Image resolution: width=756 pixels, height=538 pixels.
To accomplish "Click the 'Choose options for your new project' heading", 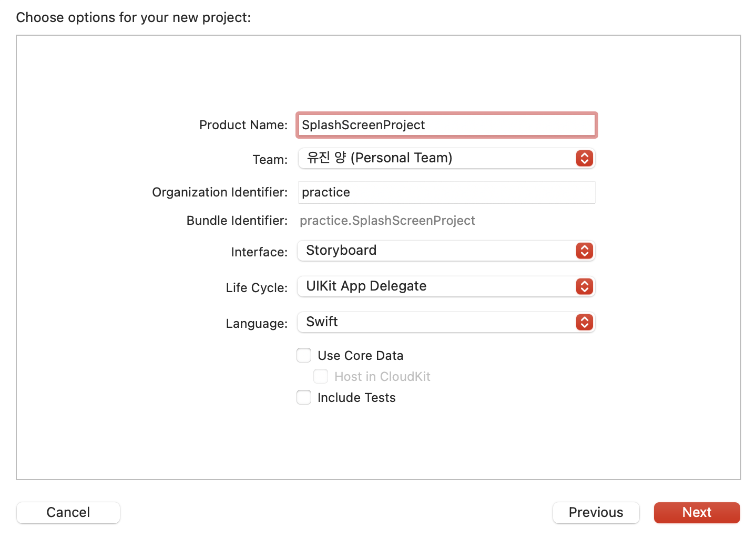I will click(134, 17).
